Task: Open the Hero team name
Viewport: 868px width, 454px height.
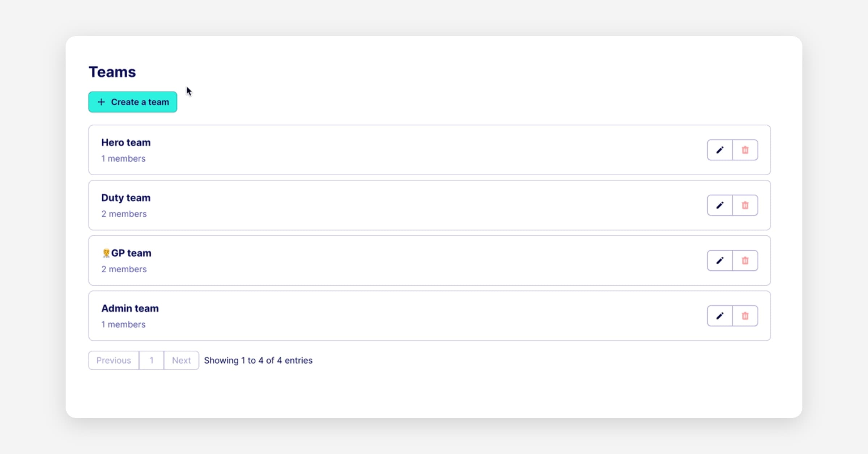Action: coord(126,143)
